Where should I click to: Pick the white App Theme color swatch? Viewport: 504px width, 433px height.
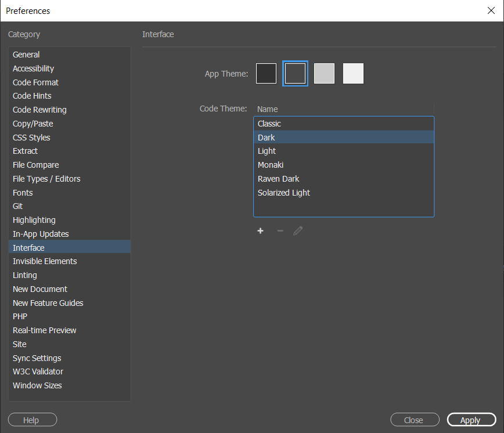click(353, 73)
